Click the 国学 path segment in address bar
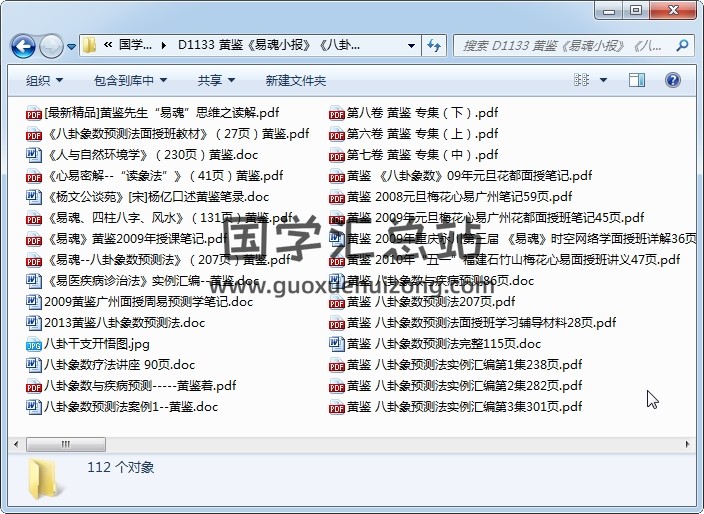The image size is (704, 514). click(x=135, y=45)
